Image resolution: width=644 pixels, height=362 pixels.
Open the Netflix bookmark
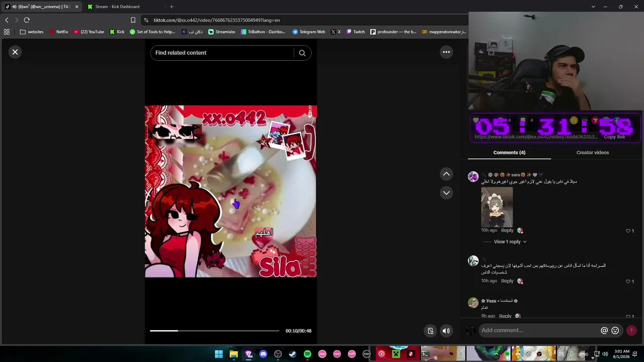[x=58, y=32]
